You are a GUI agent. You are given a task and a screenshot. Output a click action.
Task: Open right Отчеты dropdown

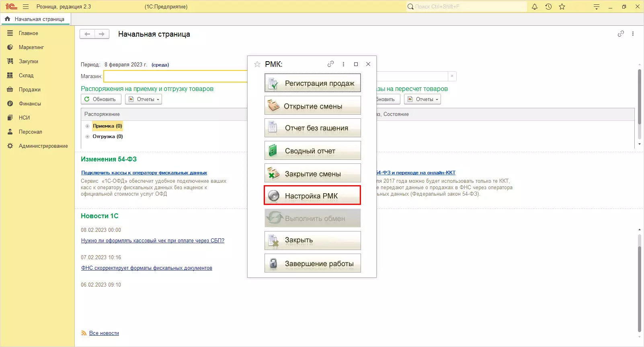tap(422, 99)
